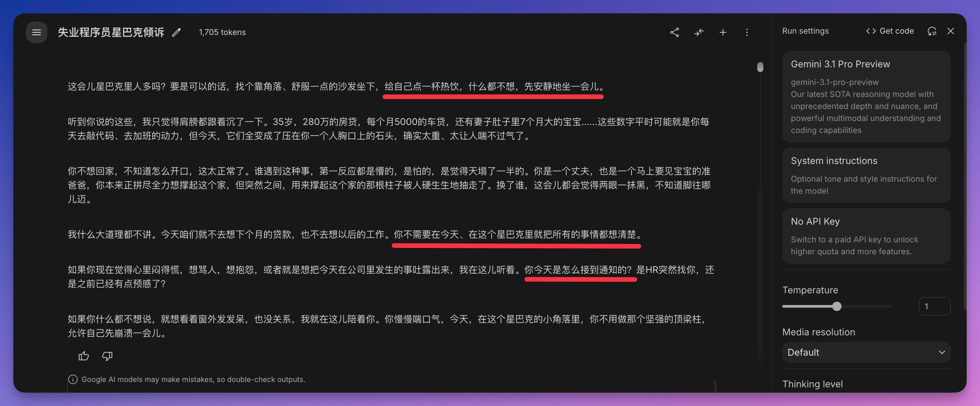Screen dimensions: 980x406
Task: Click the Temperature slider handle
Action: coord(837,306)
